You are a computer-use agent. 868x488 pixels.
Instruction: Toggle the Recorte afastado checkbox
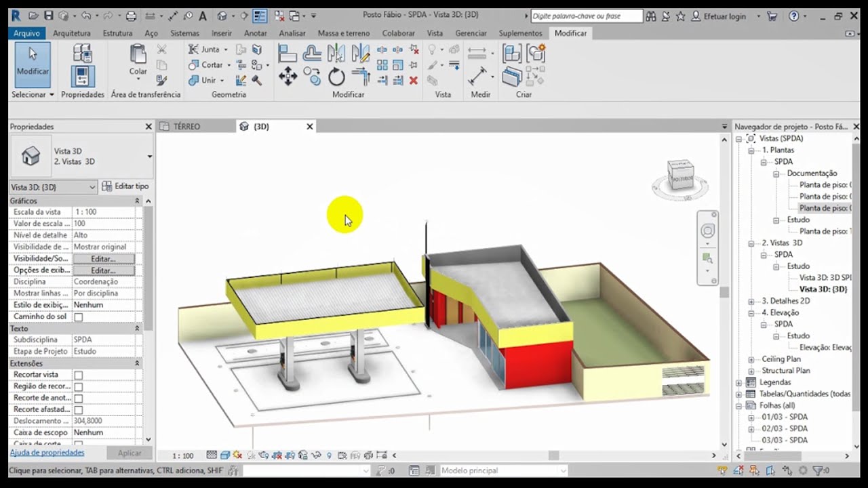(78, 409)
